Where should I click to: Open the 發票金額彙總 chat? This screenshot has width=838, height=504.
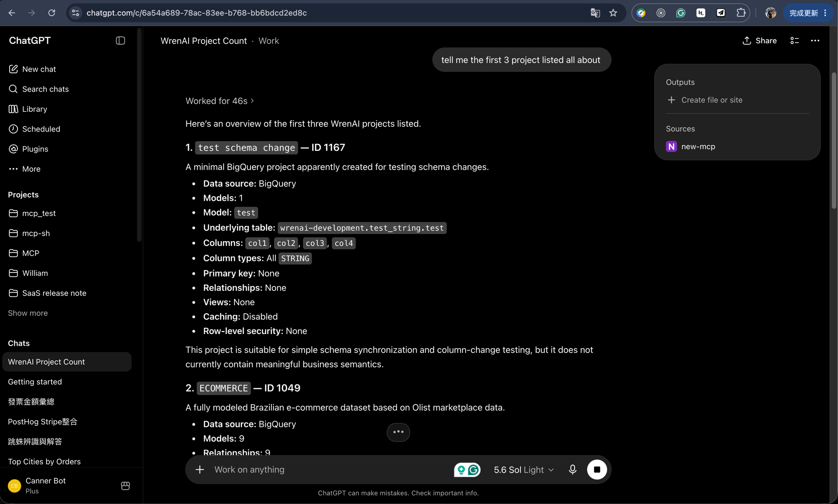coord(31,402)
